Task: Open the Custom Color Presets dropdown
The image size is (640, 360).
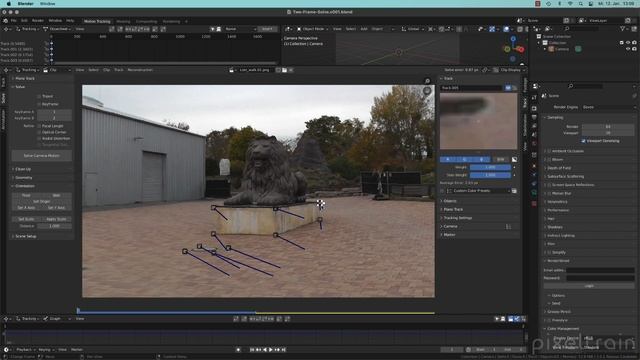Action: (x=478, y=191)
